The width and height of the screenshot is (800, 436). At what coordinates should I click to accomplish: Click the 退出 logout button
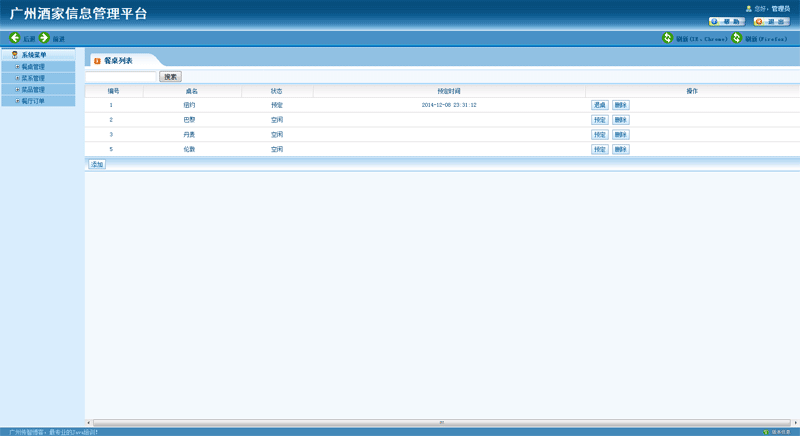(771, 21)
